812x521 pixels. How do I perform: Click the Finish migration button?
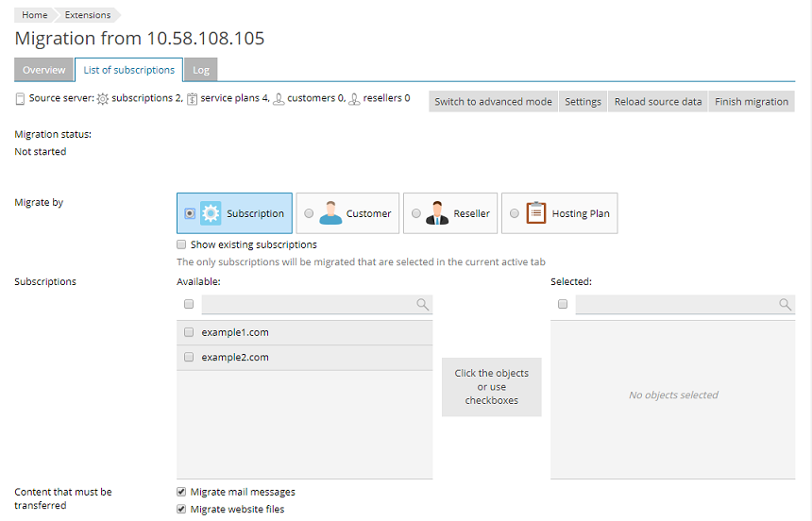751,102
